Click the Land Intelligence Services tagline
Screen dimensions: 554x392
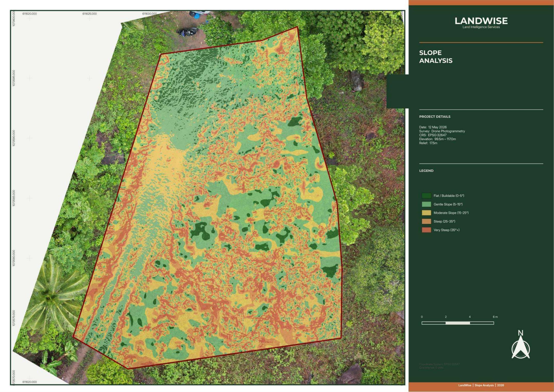[481, 27]
